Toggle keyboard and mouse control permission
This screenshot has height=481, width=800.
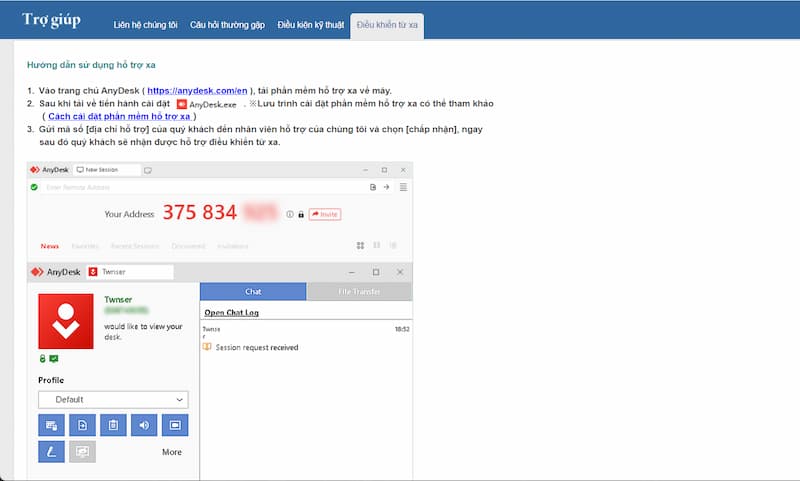click(51, 425)
